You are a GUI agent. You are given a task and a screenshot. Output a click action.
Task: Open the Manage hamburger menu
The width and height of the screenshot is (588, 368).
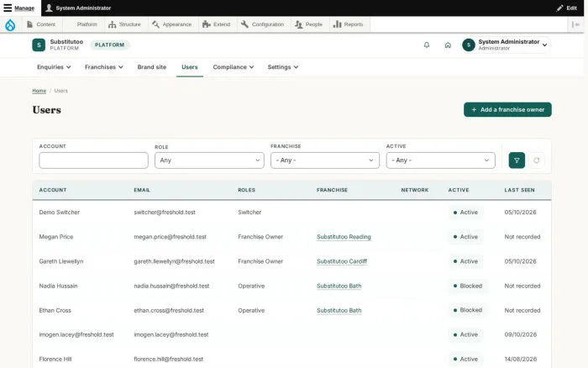click(x=18, y=8)
